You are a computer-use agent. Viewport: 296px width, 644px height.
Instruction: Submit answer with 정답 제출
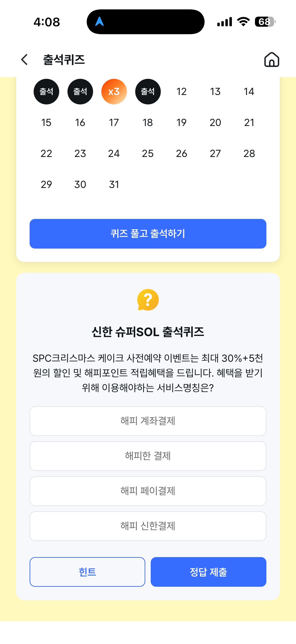click(208, 572)
